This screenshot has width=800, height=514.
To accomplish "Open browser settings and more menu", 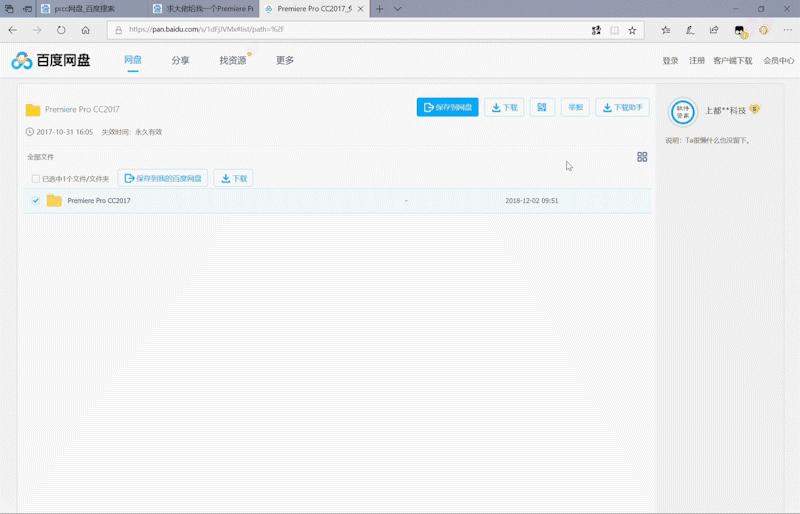I will (788, 30).
